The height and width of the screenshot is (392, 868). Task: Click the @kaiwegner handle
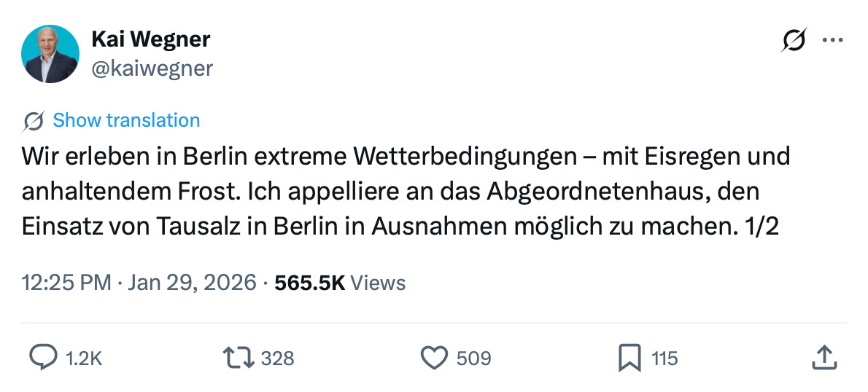coord(152,68)
